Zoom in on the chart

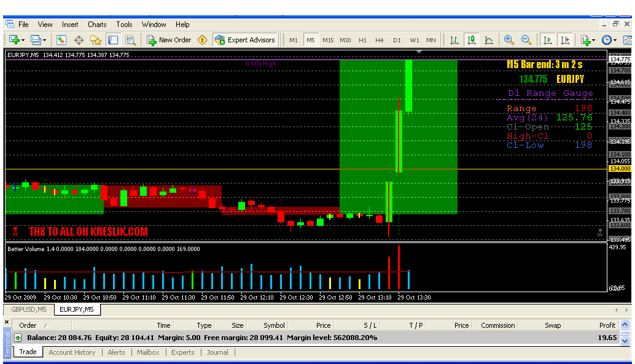click(509, 40)
